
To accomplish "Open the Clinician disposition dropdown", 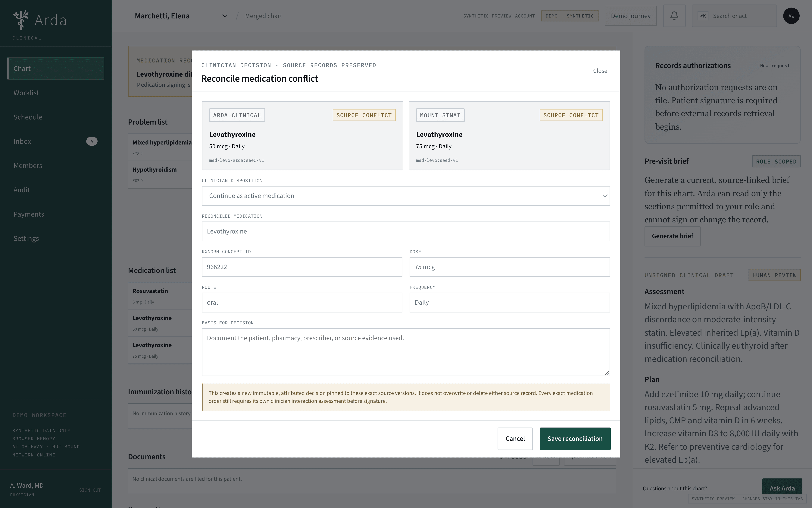I will 406,196.
